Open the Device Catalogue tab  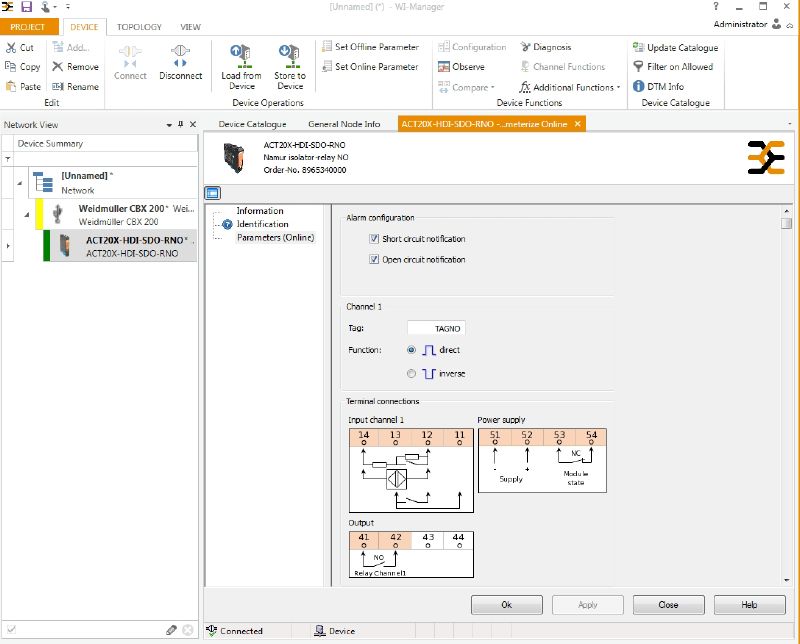(x=252, y=124)
